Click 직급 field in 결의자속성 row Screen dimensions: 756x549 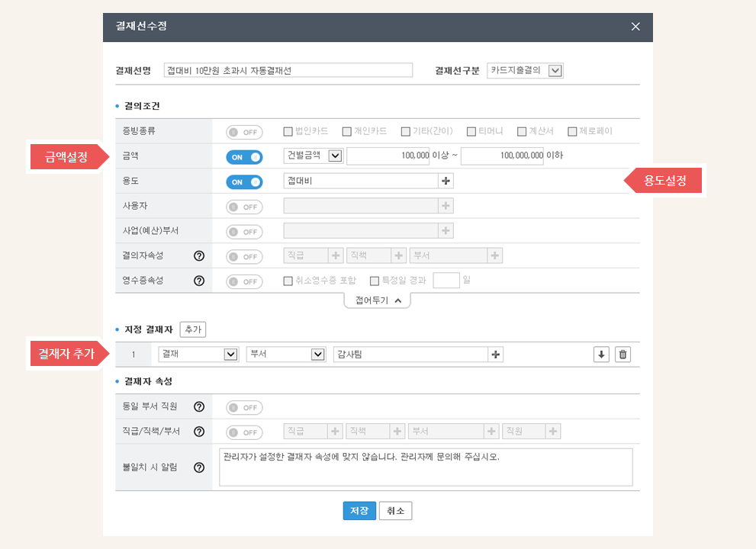click(x=306, y=255)
